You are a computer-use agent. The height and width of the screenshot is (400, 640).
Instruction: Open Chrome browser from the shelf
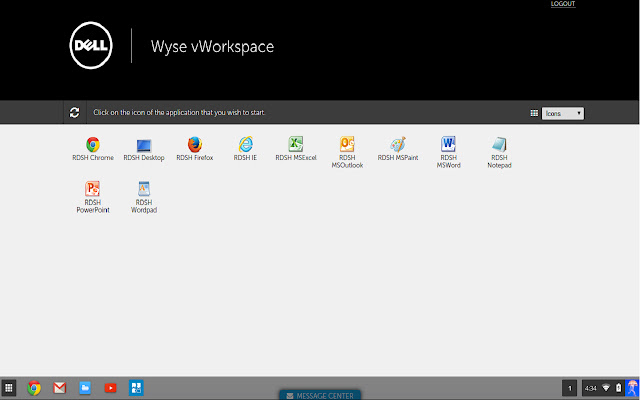coord(34,388)
